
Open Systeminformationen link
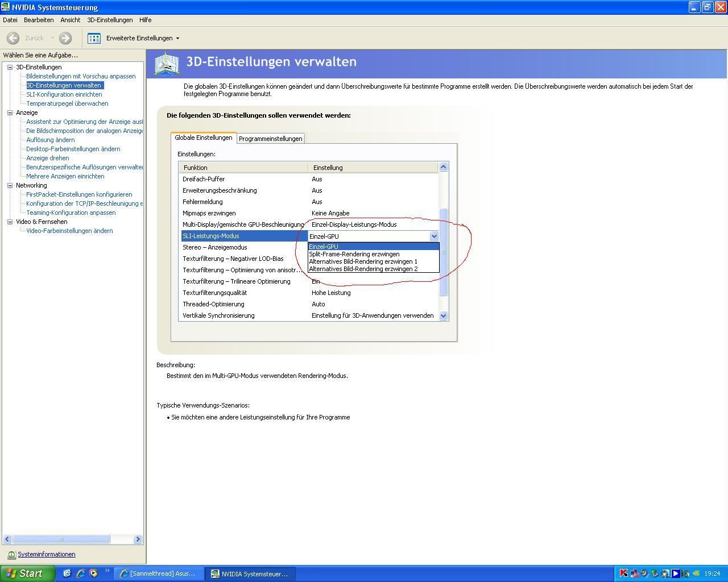pyautogui.click(x=47, y=555)
